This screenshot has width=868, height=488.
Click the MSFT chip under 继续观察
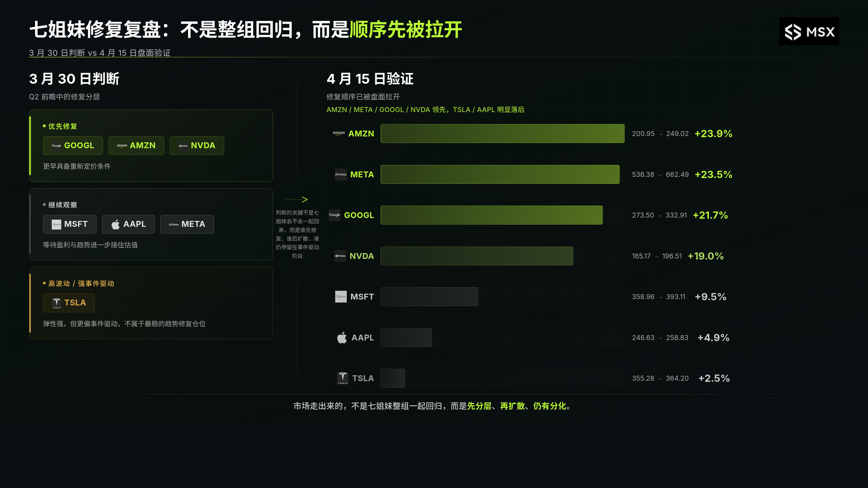pyautogui.click(x=69, y=224)
